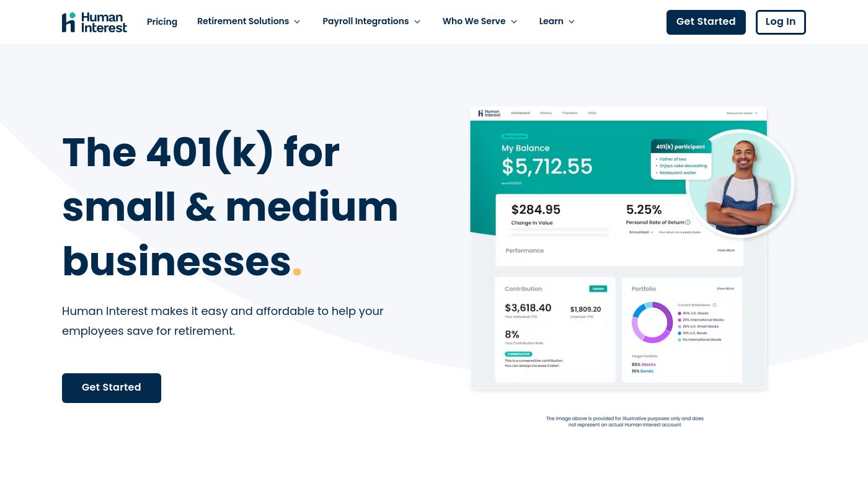Click the $284.95 Change in Value figure

point(536,210)
